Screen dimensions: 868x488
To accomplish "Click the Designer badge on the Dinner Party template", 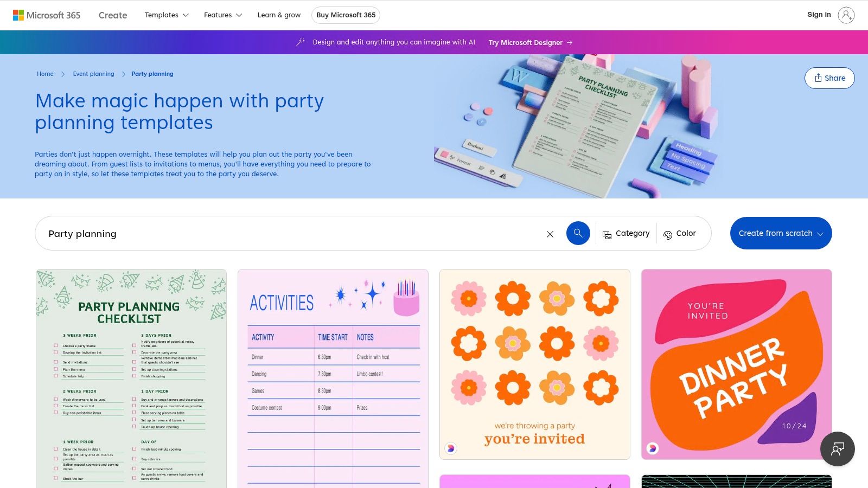I will (653, 448).
